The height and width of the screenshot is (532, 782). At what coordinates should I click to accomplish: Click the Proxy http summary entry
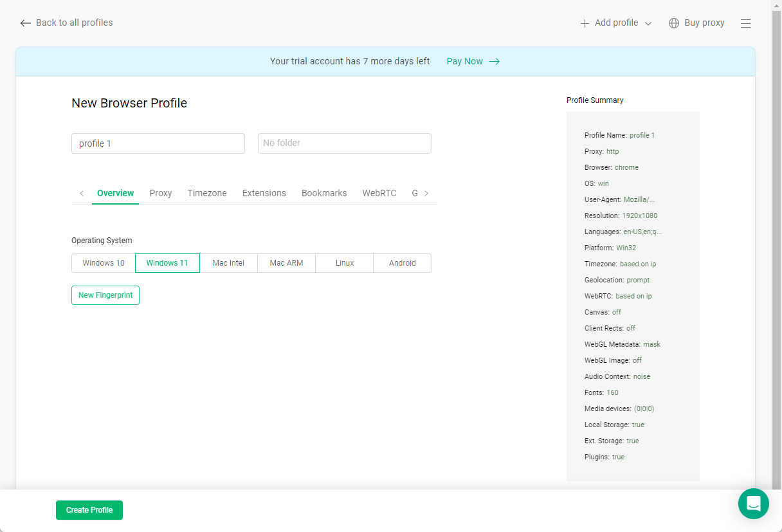click(x=602, y=151)
